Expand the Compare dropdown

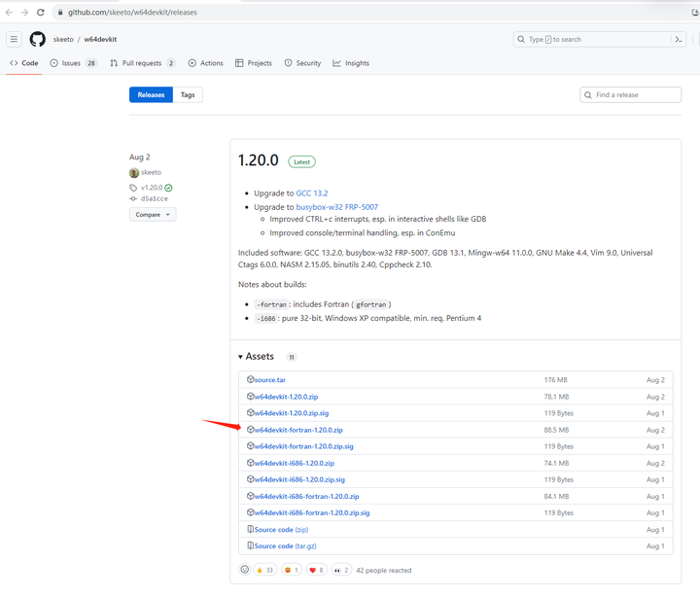(153, 214)
